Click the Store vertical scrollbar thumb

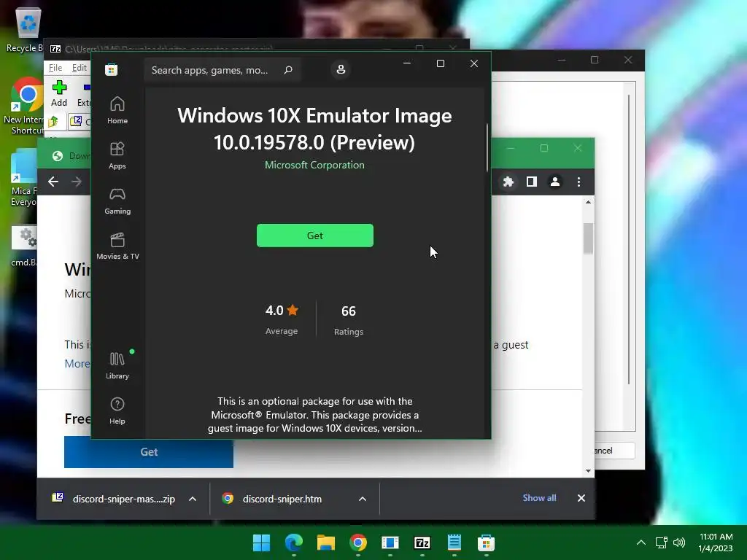coord(487,147)
